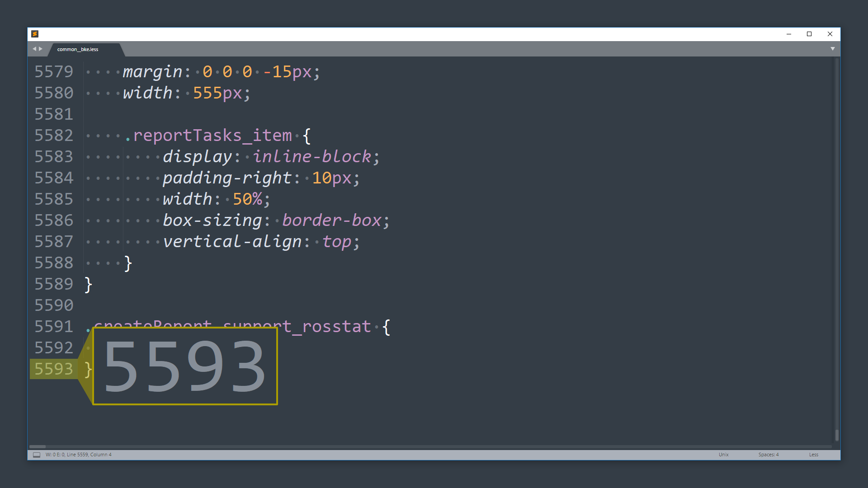Minimize the editor window
The height and width of the screenshot is (488, 868).
coord(789,34)
